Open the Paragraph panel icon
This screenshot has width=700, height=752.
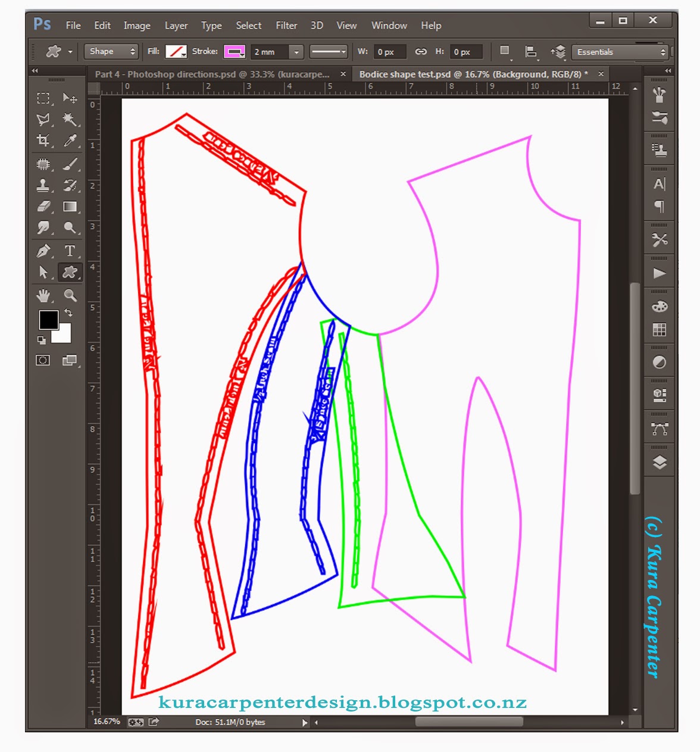pyautogui.click(x=659, y=207)
